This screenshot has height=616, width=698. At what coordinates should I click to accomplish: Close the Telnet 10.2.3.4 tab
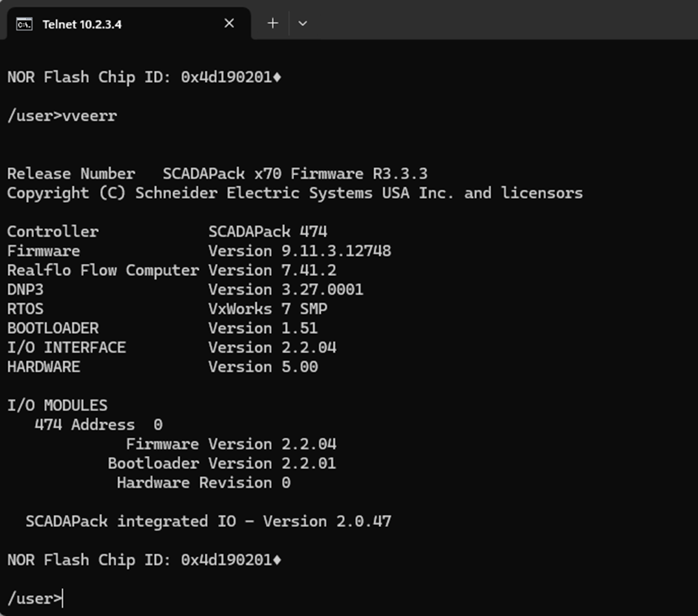(x=229, y=23)
